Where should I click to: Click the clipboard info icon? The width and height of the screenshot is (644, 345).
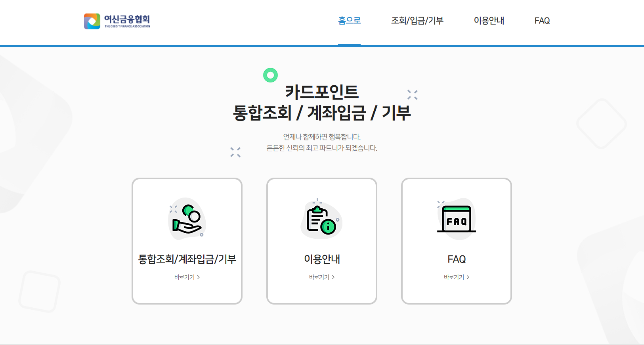point(321,219)
